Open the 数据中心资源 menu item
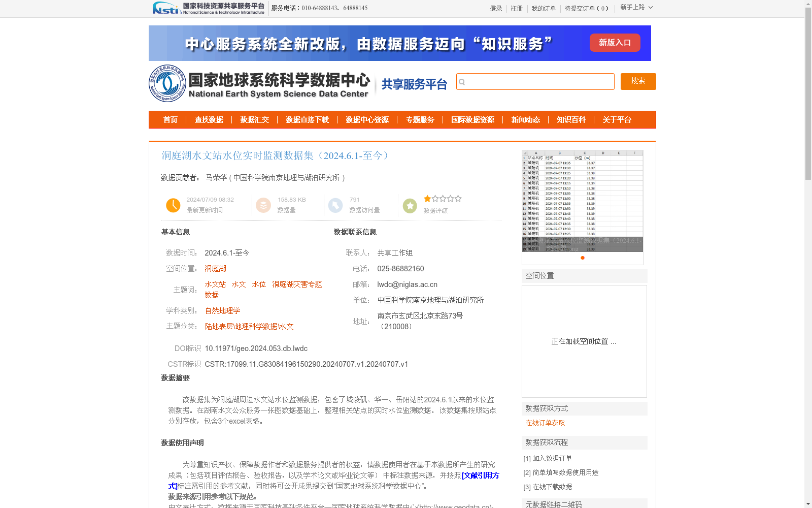The image size is (812, 508). coord(367,120)
